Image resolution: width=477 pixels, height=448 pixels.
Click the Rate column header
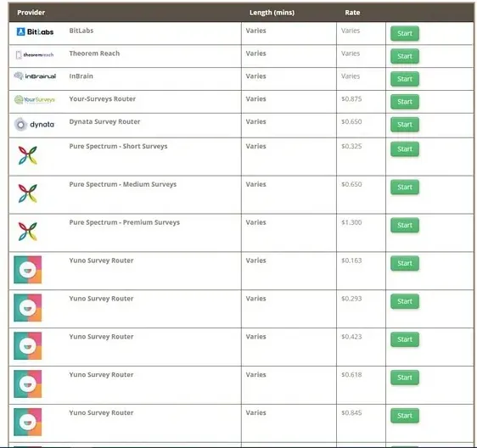(x=352, y=13)
